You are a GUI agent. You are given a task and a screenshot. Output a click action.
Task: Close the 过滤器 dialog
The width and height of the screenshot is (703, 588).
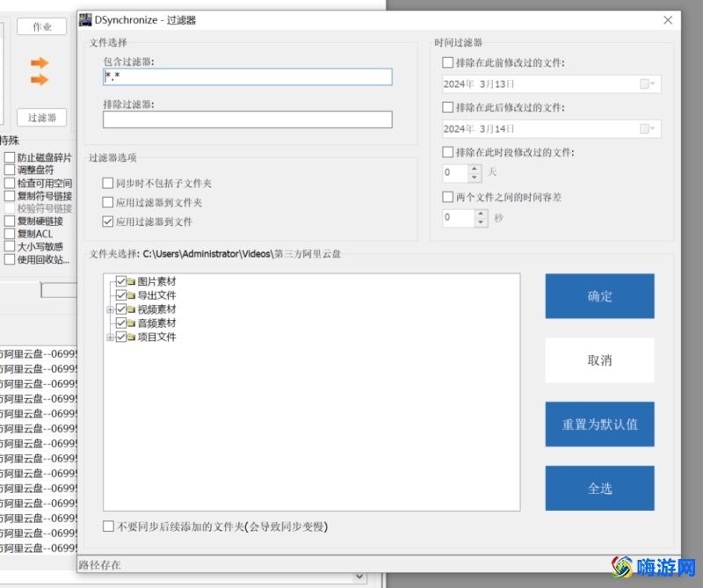668,20
